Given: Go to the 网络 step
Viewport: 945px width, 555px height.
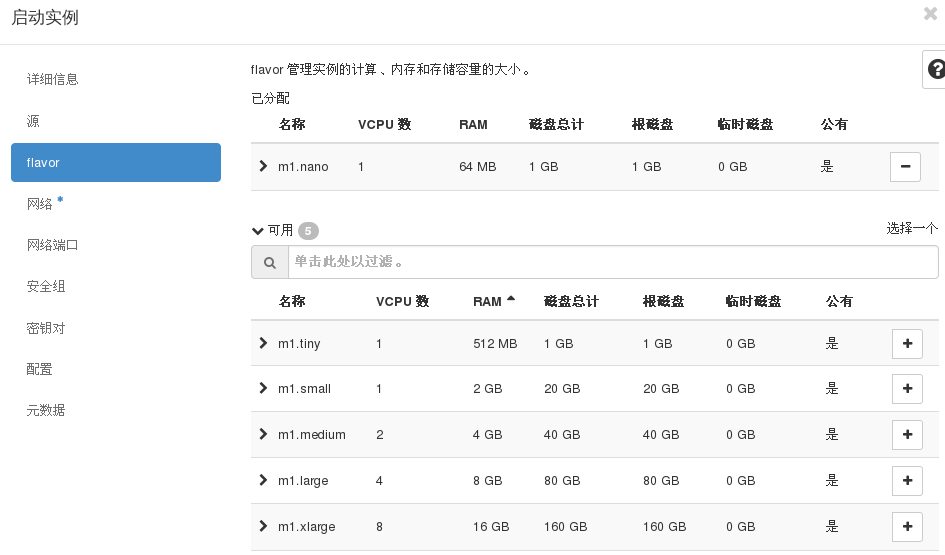Looking at the screenshot, I should pos(39,204).
